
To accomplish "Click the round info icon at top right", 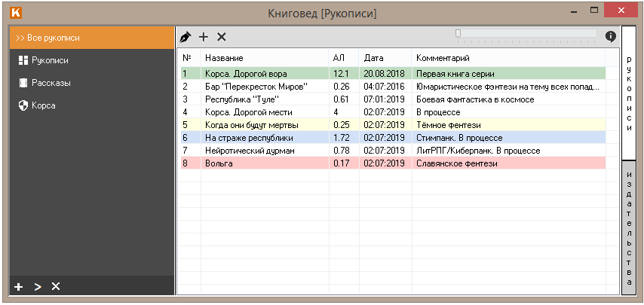I will pyautogui.click(x=610, y=36).
